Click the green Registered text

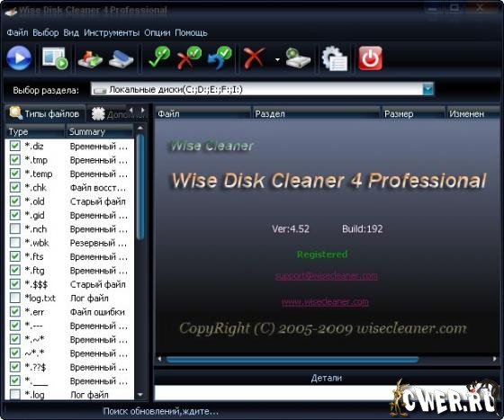pyautogui.click(x=322, y=255)
